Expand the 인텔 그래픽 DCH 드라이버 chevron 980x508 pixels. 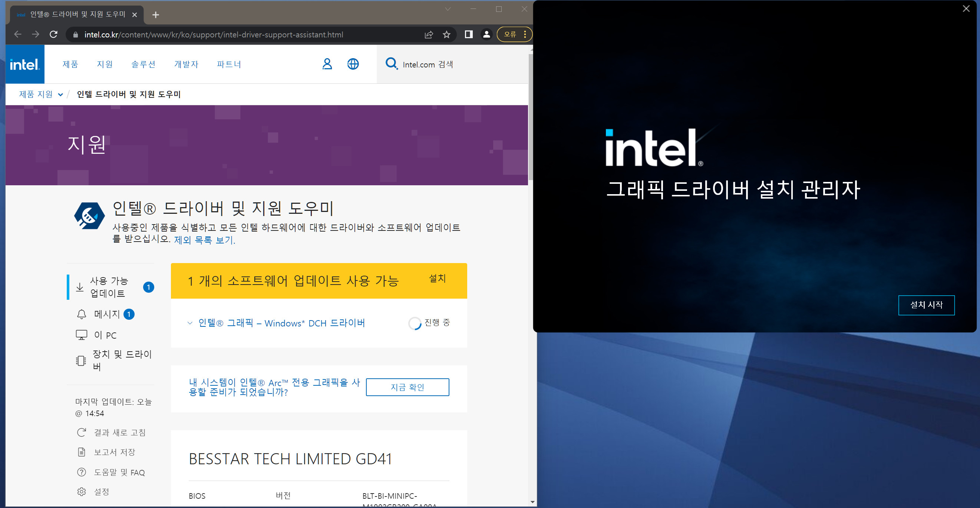[190, 323]
